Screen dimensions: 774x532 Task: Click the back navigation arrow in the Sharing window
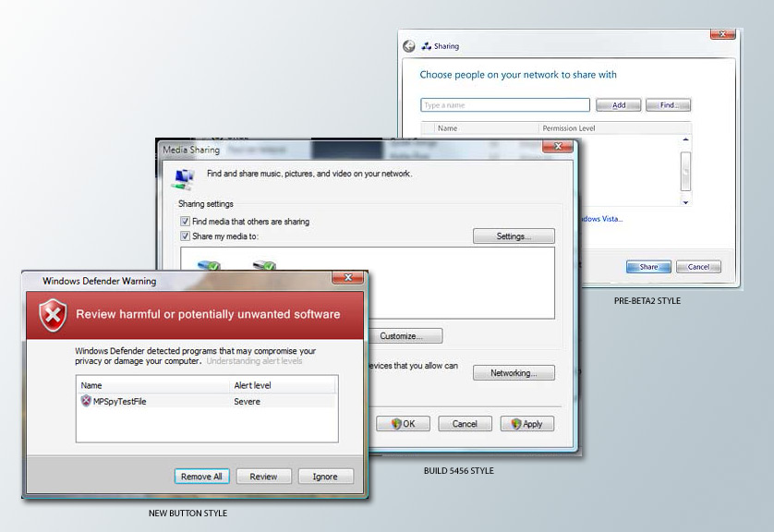point(406,44)
